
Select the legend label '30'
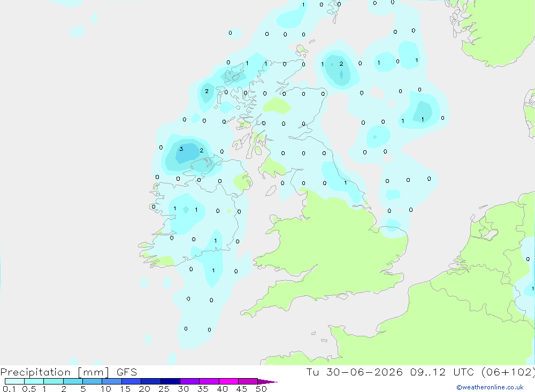point(183,389)
